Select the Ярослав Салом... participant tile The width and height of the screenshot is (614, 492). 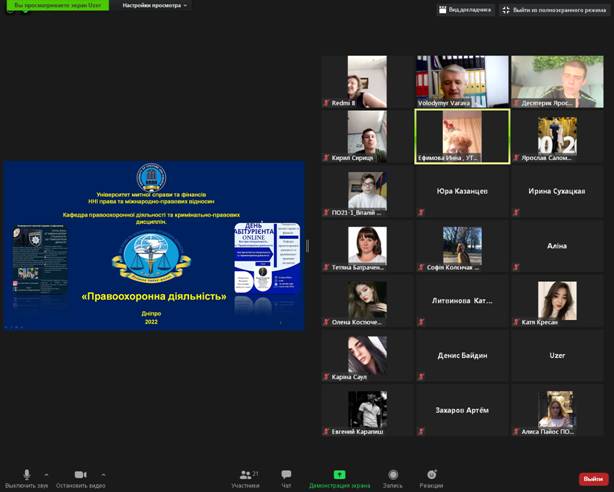pos(557,136)
